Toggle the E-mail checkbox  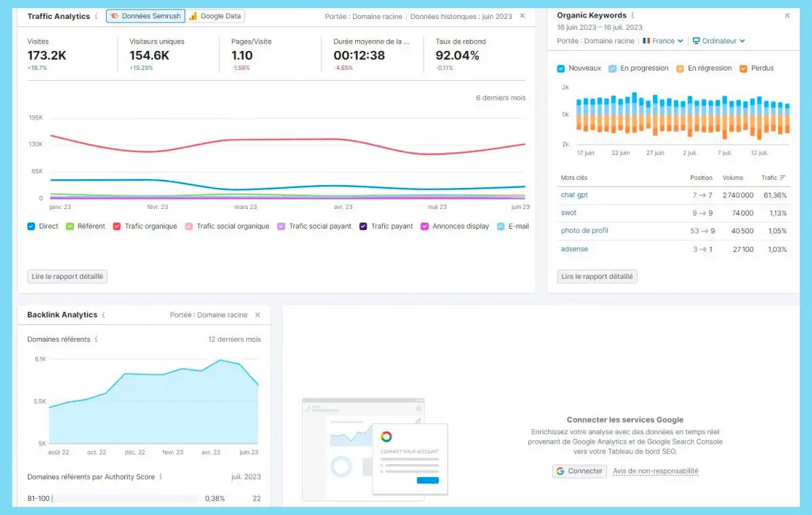tap(501, 226)
